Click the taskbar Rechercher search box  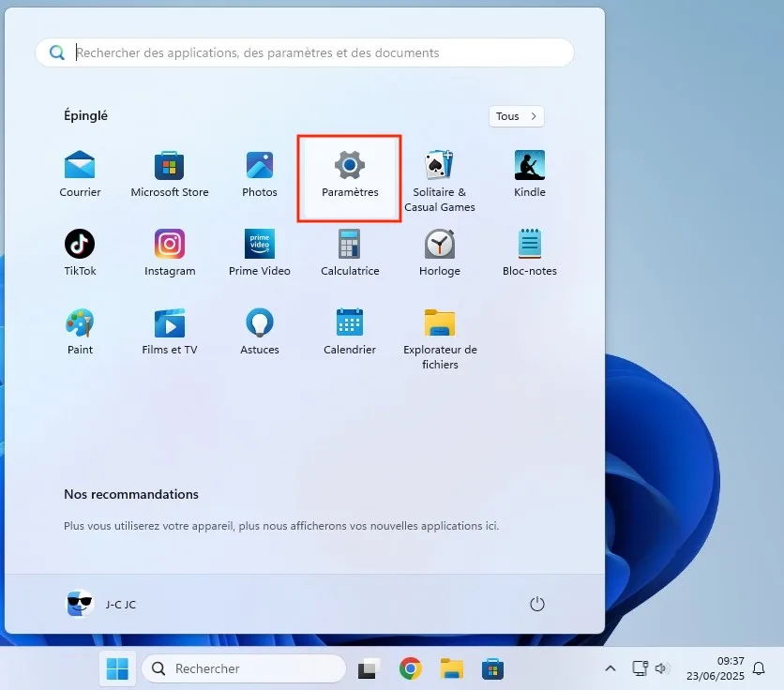[x=244, y=668]
